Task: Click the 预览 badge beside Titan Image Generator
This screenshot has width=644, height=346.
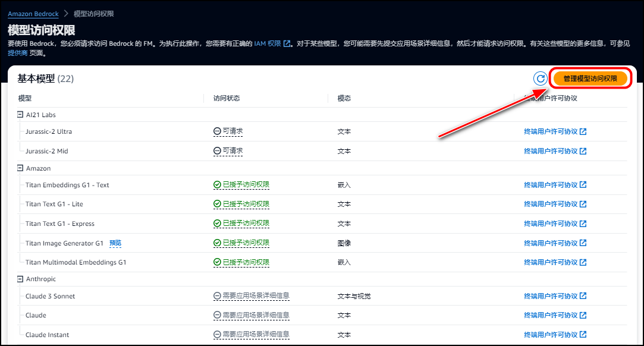Action: (115, 243)
